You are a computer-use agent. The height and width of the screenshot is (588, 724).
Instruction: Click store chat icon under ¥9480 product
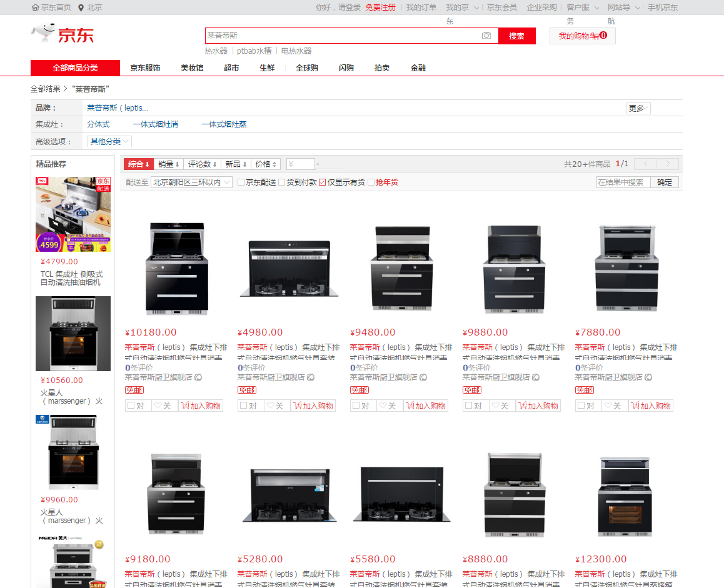click(x=423, y=377)
